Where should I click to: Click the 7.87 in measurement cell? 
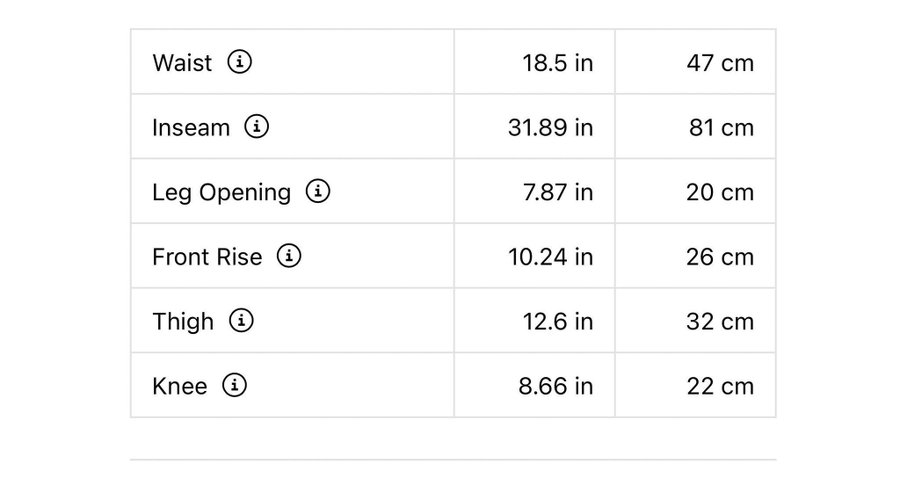tap(557, 192)
